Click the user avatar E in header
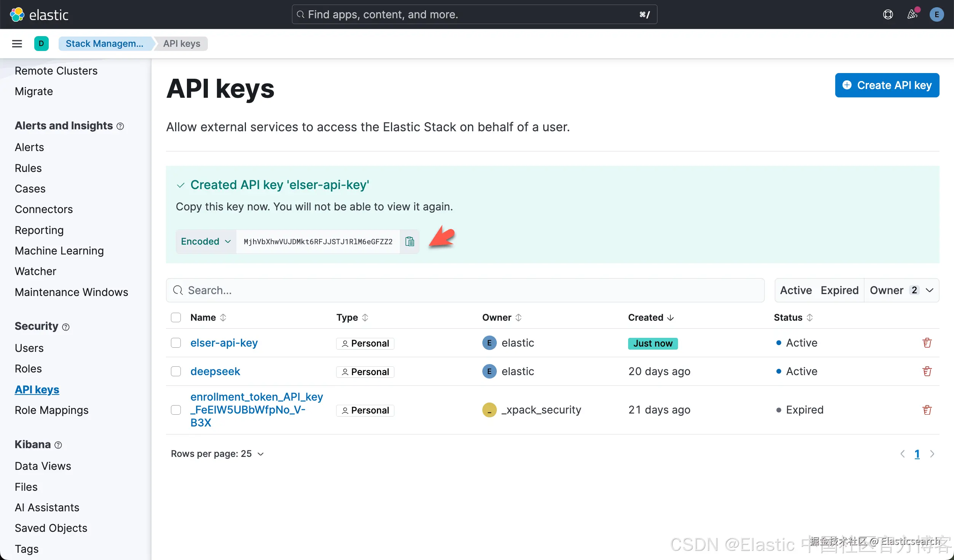 coord(936,15)
